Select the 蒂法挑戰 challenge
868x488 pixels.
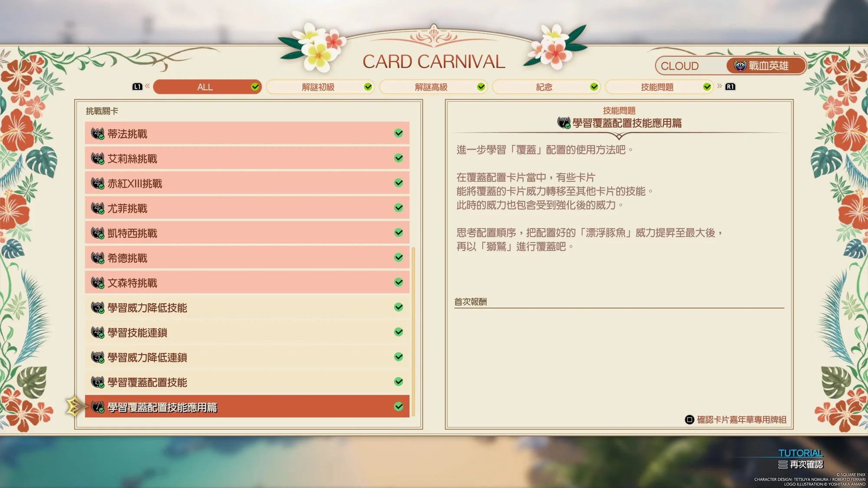pos(247,133)
